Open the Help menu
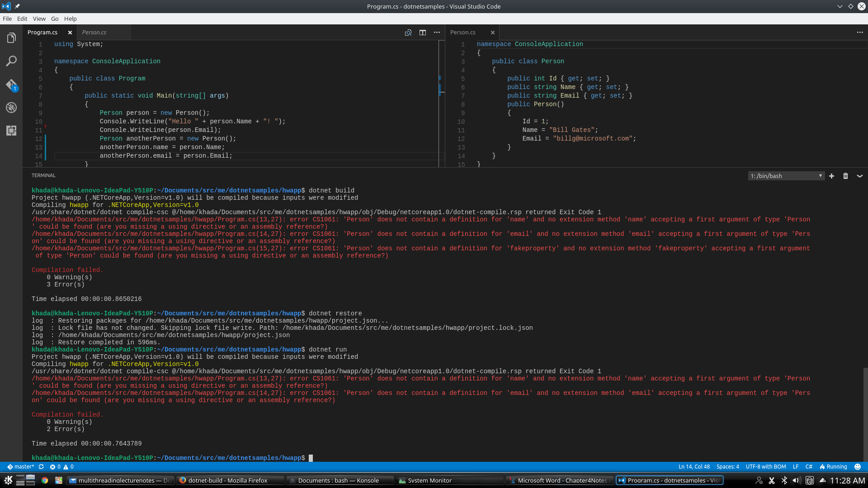Image resolution: width=868 pixels, height=488 pixels. tap(71, 19)
